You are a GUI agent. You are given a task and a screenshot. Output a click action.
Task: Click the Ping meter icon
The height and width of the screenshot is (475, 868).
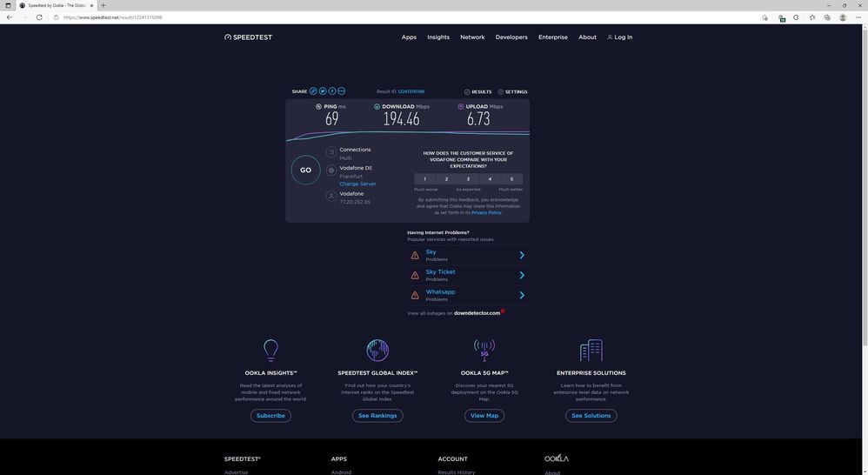click(x=318, y=106)
